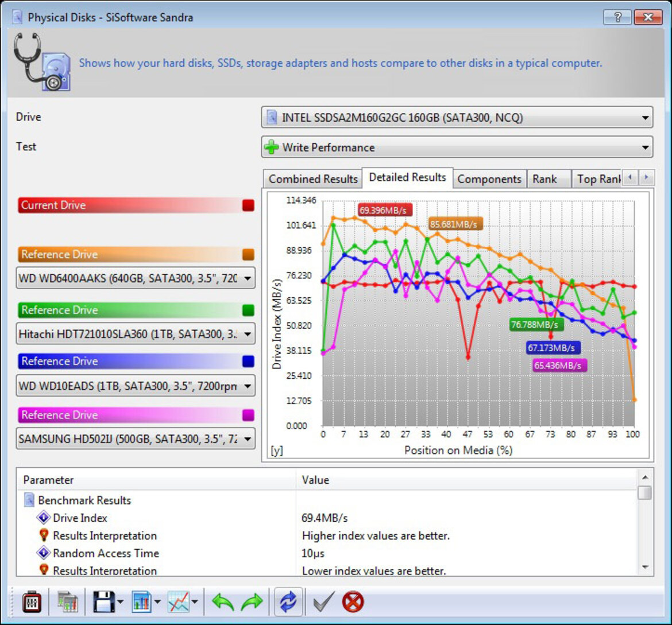Open the line graph icon's dropdown arrow
The width and height of the screenshot is (672, 625).
coord(195,602)
